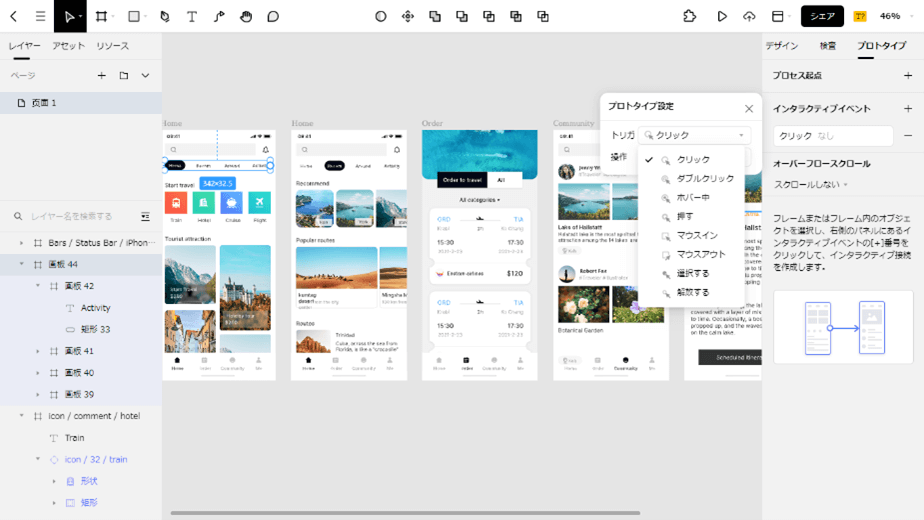The height and width of the screenshot is (520, 924).
Task: Collapse the pages list chevron
Action: [146, 75]
